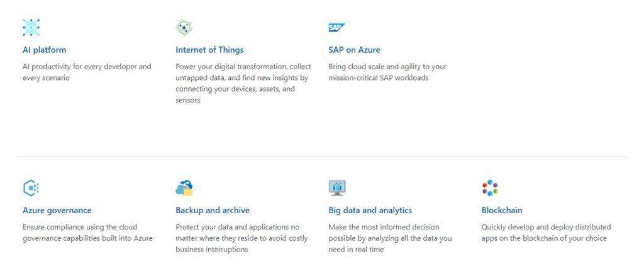Open the Azure governance heading link

57,210
